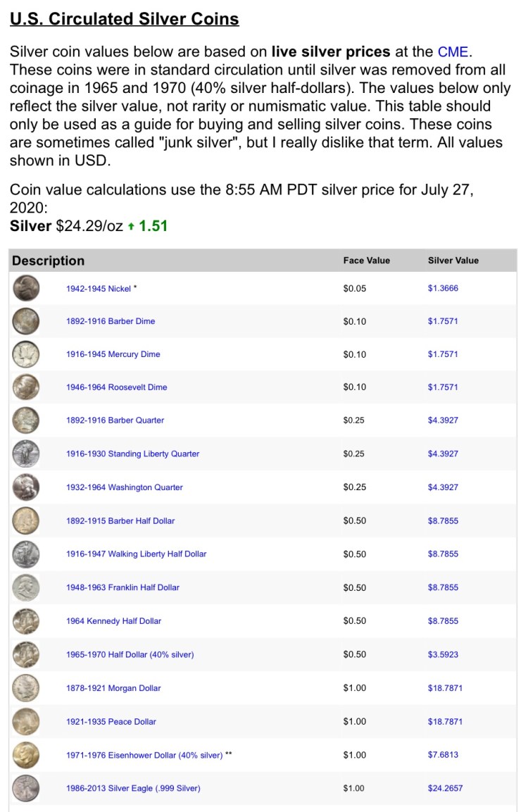The height and width of the screenshot is (812, 528).
Task: Click the Mercury Dime coin image
Action: coord(26,354)
